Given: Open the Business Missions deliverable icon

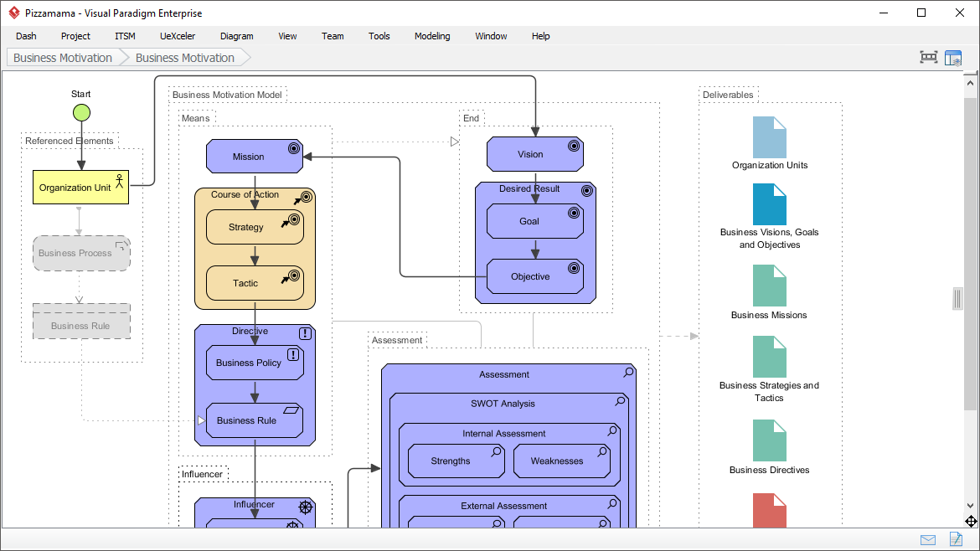Looking at the screenshot, I should coord(768,289).
